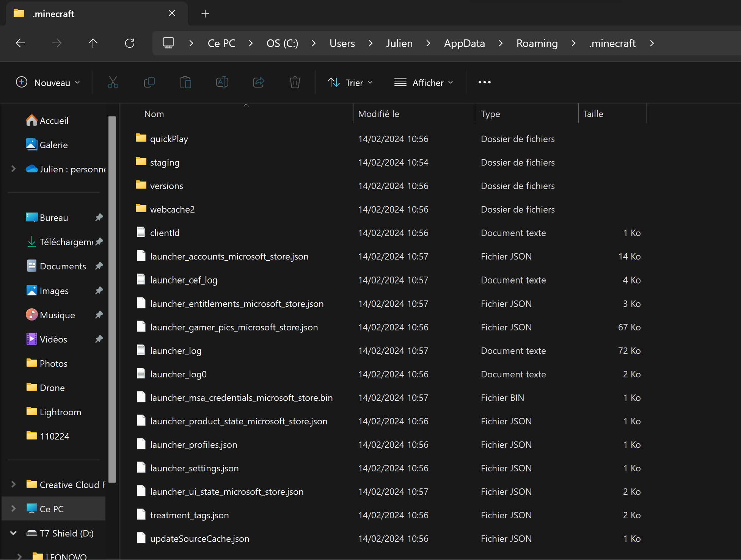This screenshot has height=560, width=741.
Task: Go forward with the right arrow
Action: pyautogui.click(x=57, y=43)
